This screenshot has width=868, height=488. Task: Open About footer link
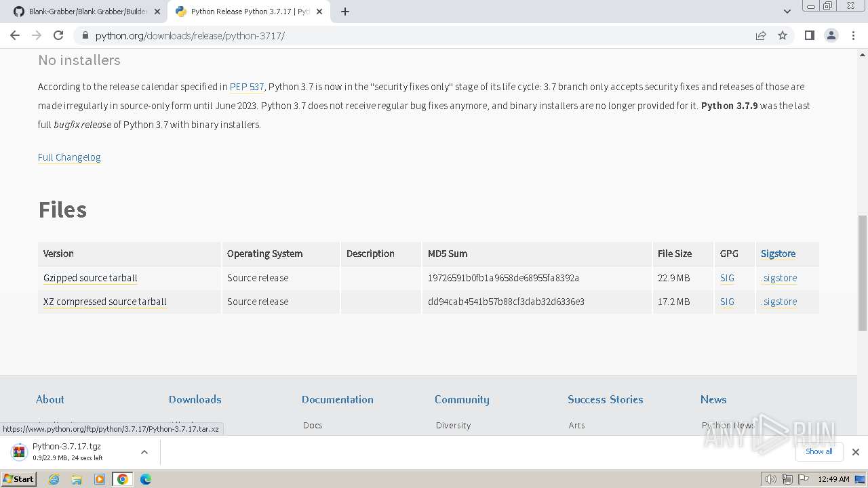point(50,399)
